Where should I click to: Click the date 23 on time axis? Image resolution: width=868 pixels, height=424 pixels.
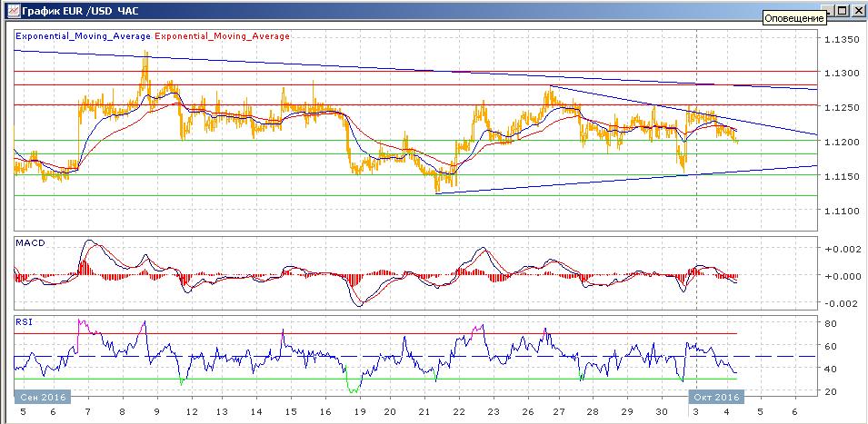coord(494,412)
